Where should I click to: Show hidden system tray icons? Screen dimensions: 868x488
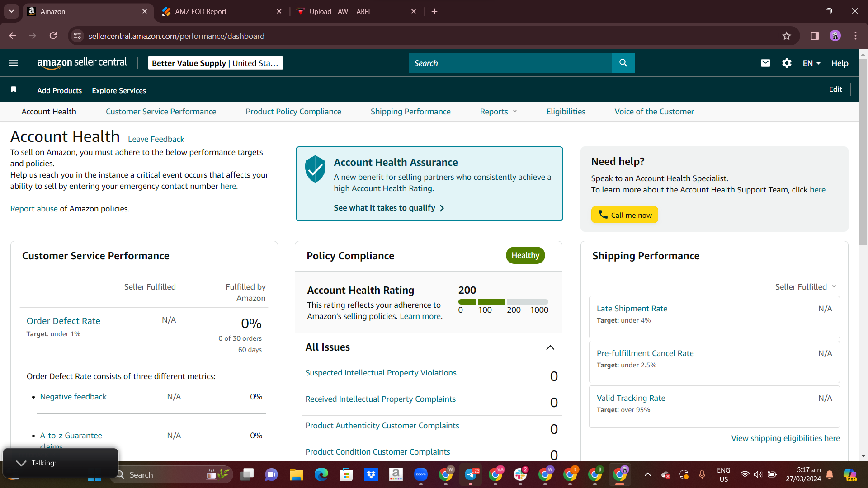pos(648,474)
